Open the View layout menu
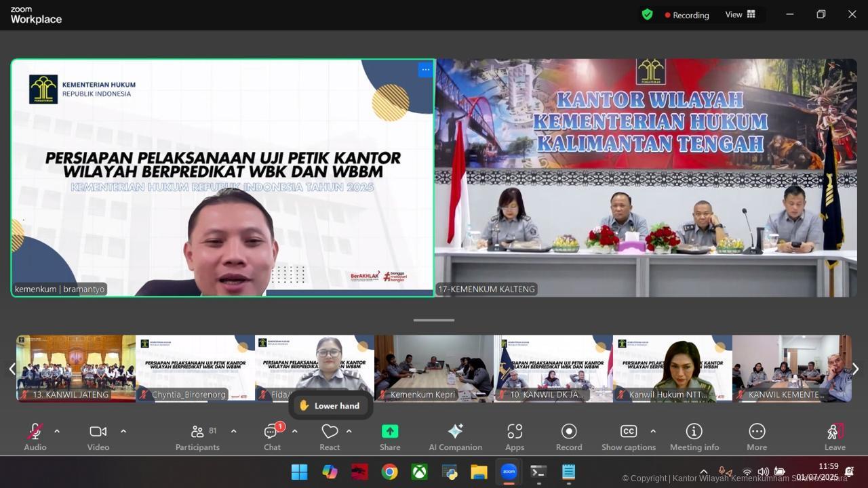Viewport: 868px width, 488px height. click(741, 14)
